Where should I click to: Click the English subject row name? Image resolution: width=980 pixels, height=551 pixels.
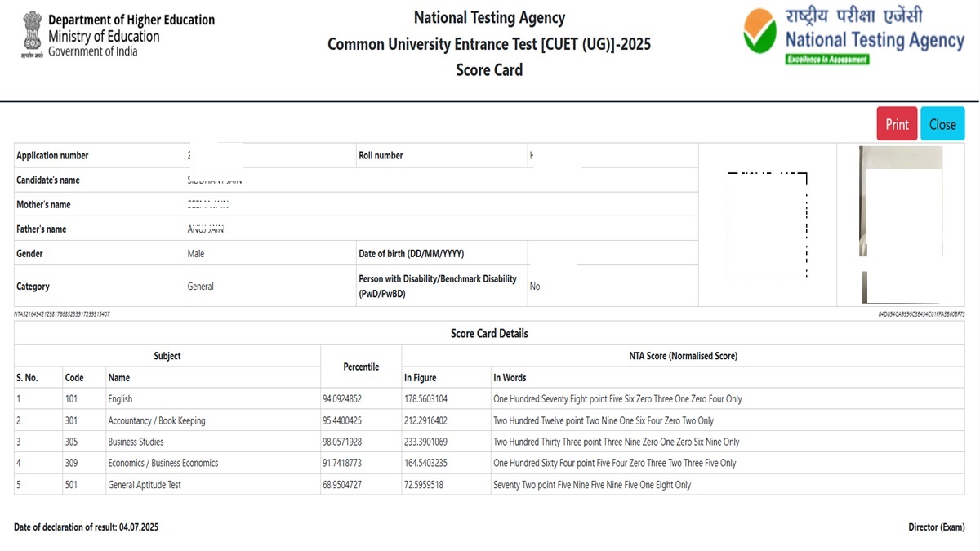(x=120, y=399)
